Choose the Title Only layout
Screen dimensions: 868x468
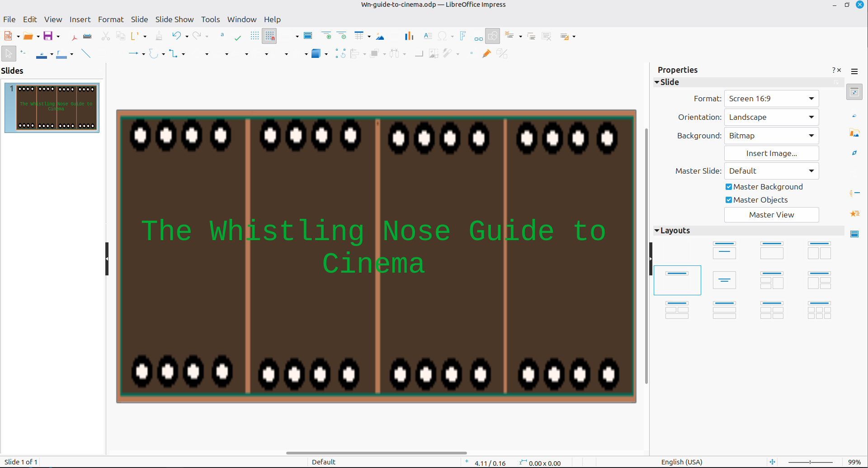[677, 280]
